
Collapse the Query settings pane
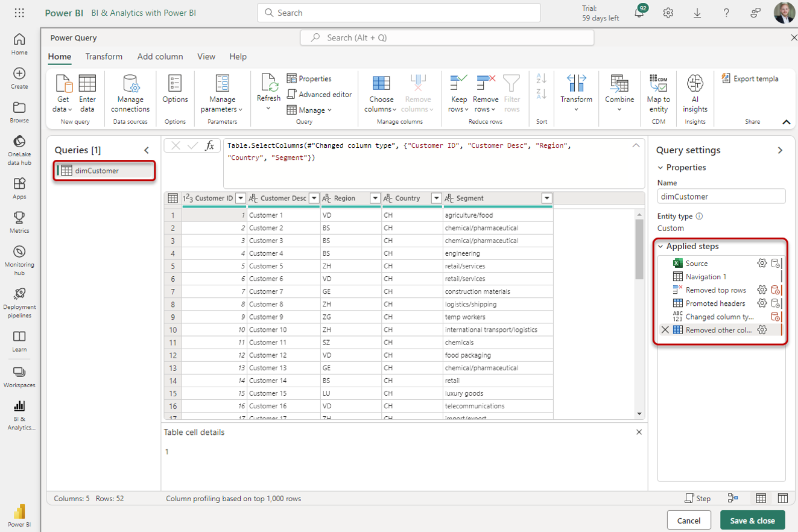[780, 150]
